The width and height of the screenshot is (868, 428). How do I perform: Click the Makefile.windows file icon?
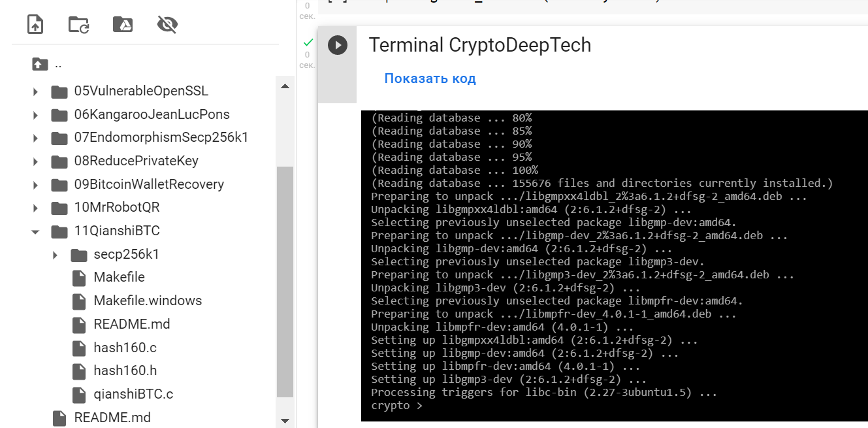pyautogui.click(x=79, y=301)
